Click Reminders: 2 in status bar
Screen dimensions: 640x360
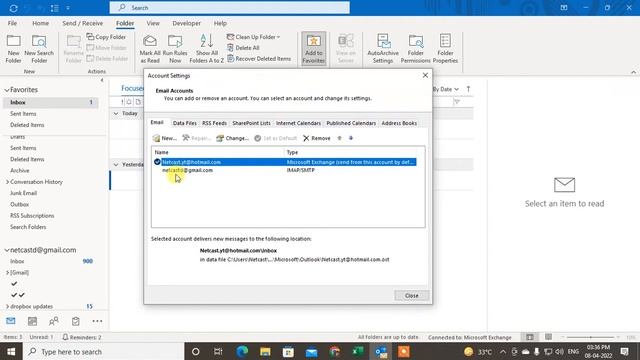pyautogui.click(x=82, y=337)
